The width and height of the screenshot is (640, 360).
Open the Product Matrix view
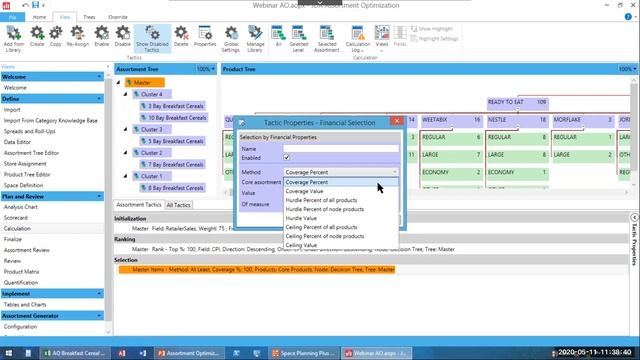pyautogui.click(x=22, y=271)
